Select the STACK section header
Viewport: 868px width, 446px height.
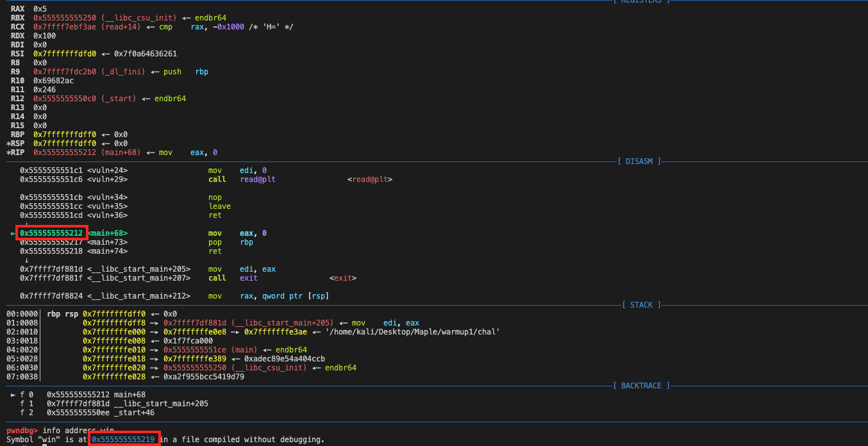[x=641, y=305]
